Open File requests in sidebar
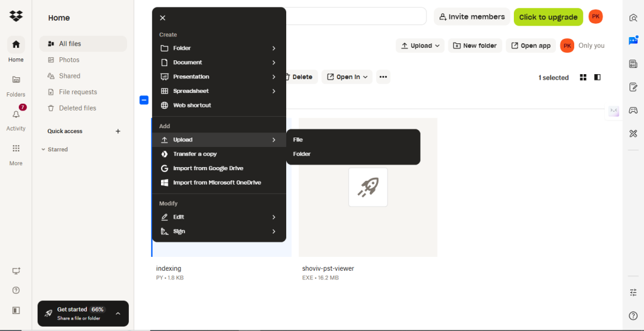644x331 pixels. click(84, 92)
